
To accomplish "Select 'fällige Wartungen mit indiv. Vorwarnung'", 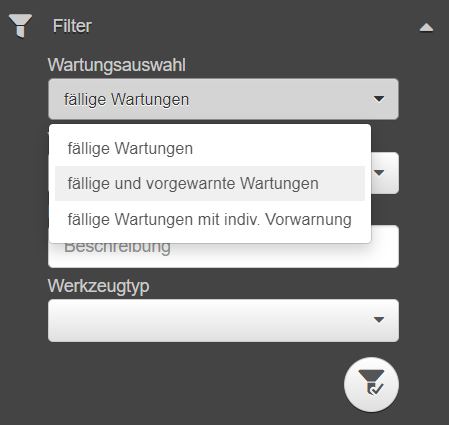I will 210,219.
